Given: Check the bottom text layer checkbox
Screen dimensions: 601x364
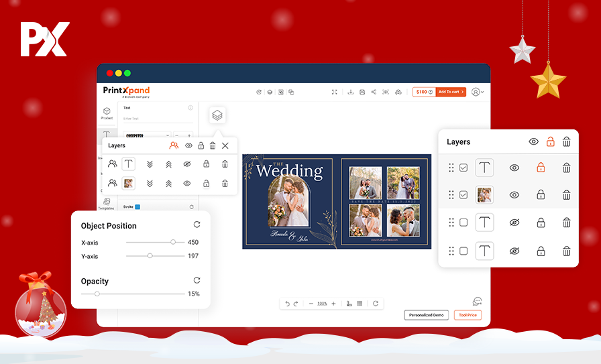Looking at the screenshot, I should tap(463, 251).
